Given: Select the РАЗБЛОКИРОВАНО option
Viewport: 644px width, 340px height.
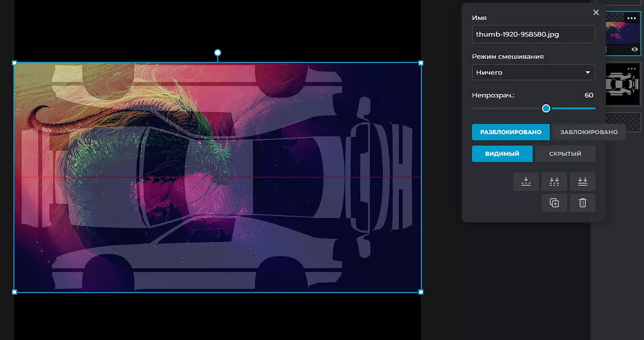Looking at the screenshot, I should click(511, 132).
